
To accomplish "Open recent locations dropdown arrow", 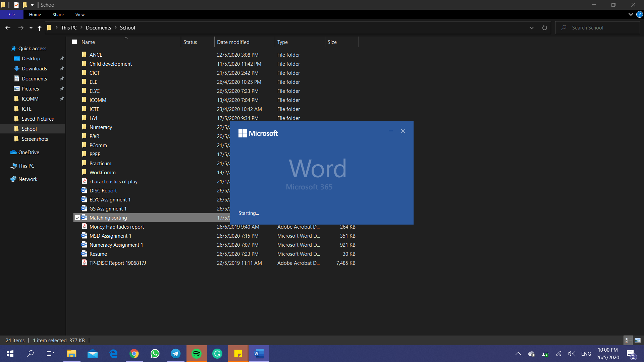I will [x=31, y=28].
